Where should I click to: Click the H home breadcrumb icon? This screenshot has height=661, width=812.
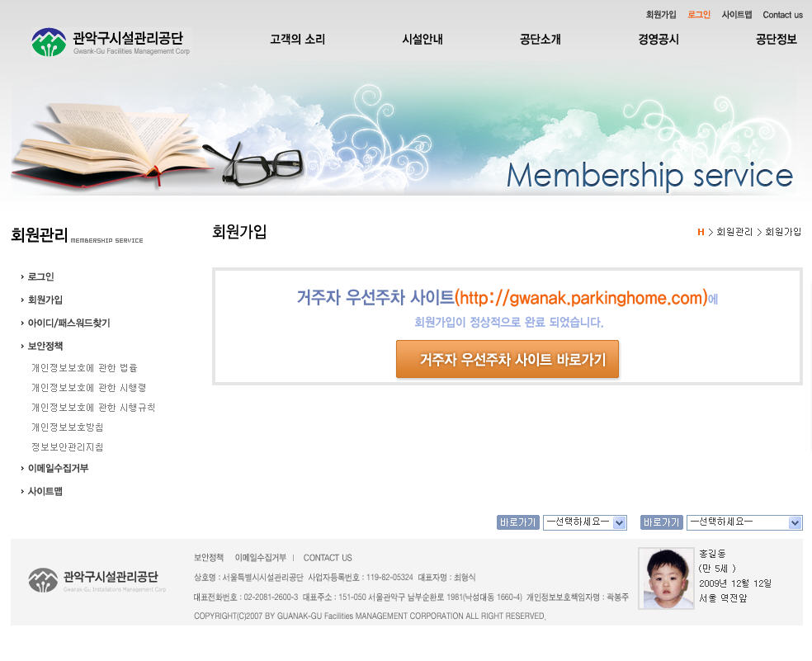(701, 232)
